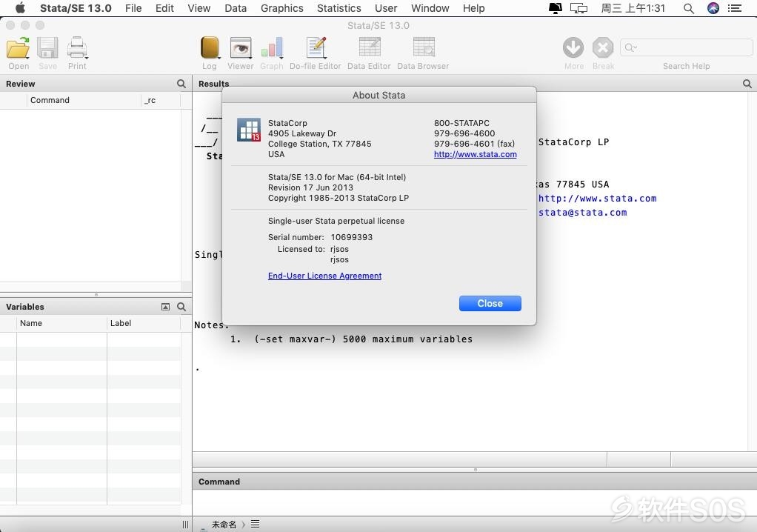Click the Print toolbar icon
The width and height of the screenshot is (757, 532).
(77, 48)
